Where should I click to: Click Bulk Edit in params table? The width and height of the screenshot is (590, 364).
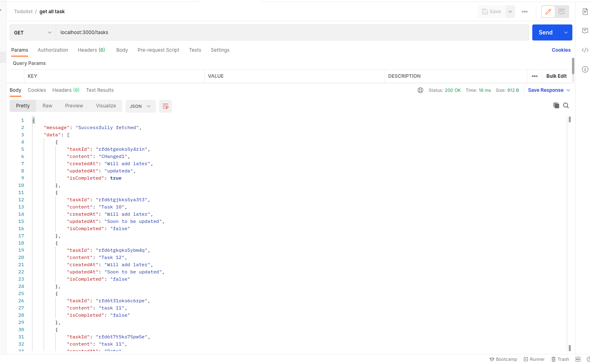556,76
